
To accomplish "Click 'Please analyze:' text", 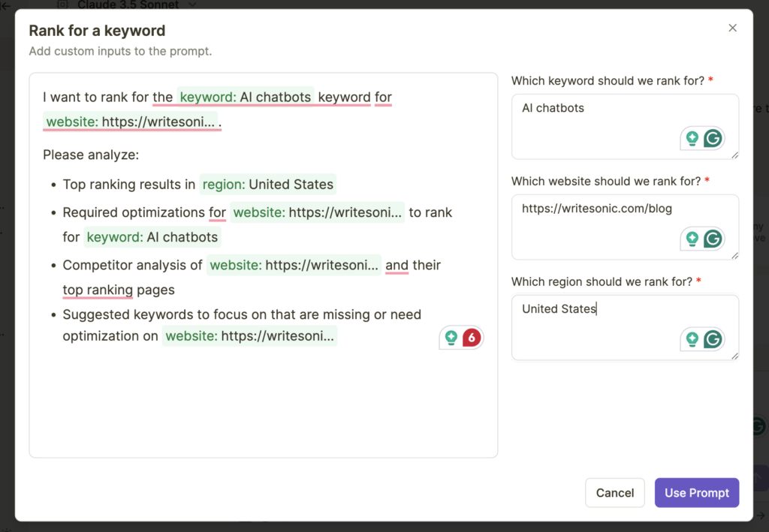I will (x=91, y=155).
